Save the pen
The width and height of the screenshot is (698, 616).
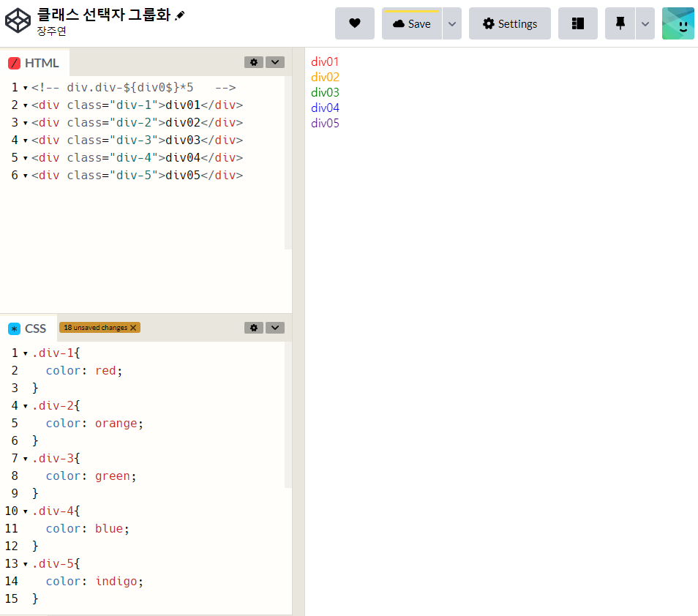(x=412, y=23)
